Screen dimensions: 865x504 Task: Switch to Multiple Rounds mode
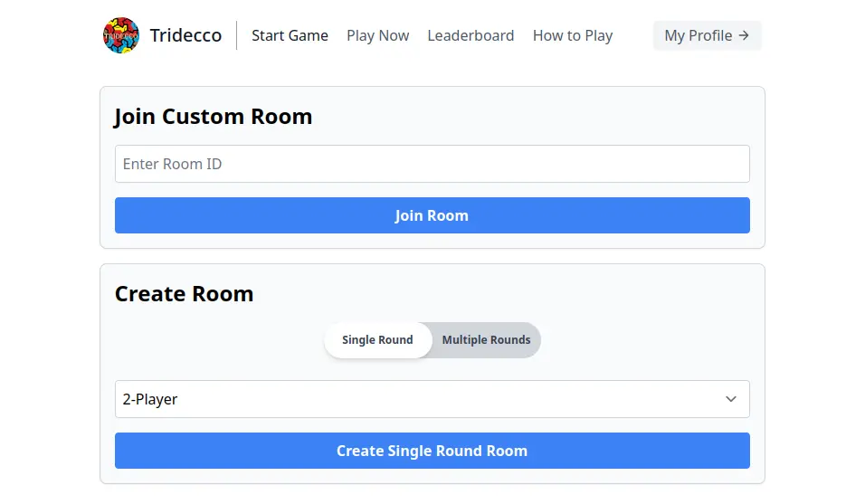click(x=486, y=340)
